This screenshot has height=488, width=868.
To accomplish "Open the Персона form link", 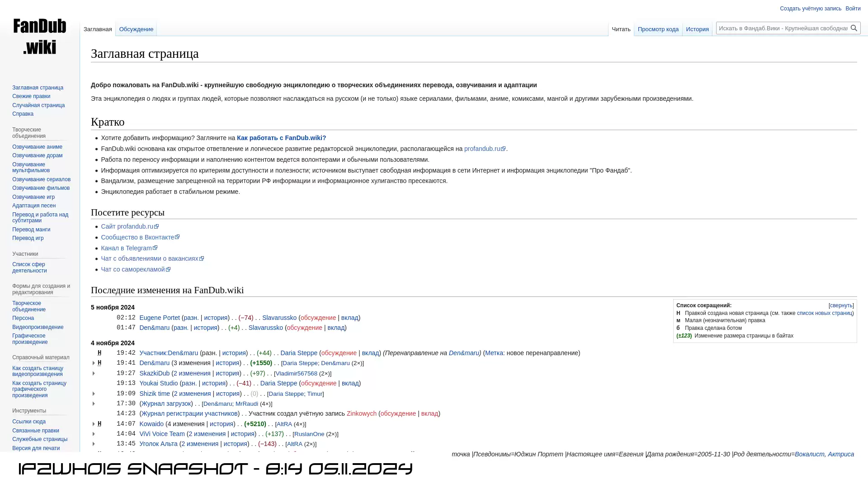I will click(x=23, y=318).
